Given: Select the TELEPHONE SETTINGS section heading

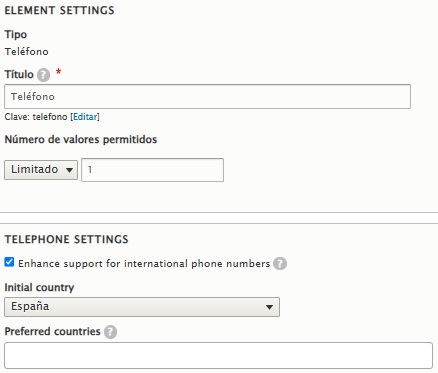Looking at the screenshot, I should click(66, 239).
